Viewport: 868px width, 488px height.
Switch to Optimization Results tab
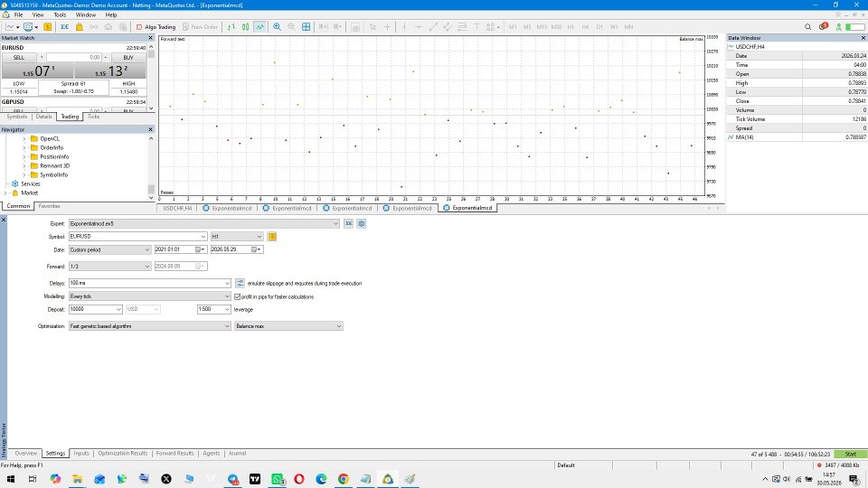click(x=123, y=453)
